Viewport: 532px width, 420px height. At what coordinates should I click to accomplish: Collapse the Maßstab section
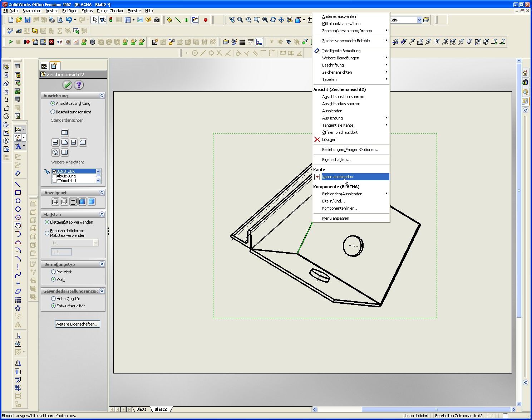tap(102, 215)
